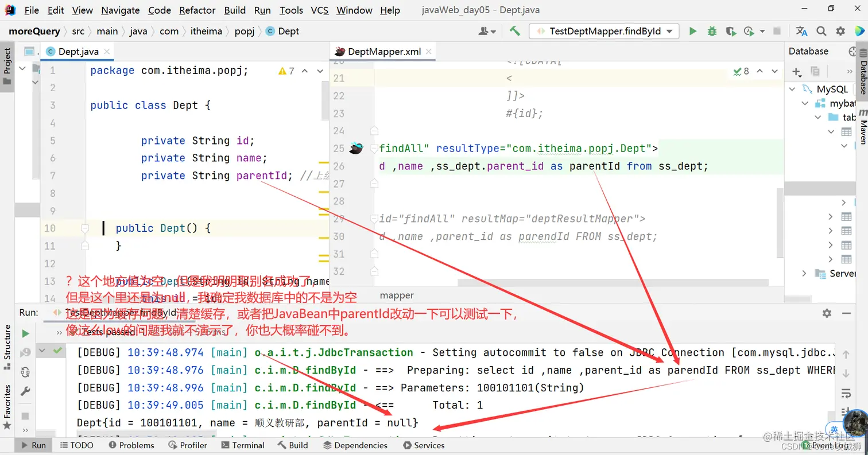
Task: Collapse the MySQL data source node
Action: point(792,90)
